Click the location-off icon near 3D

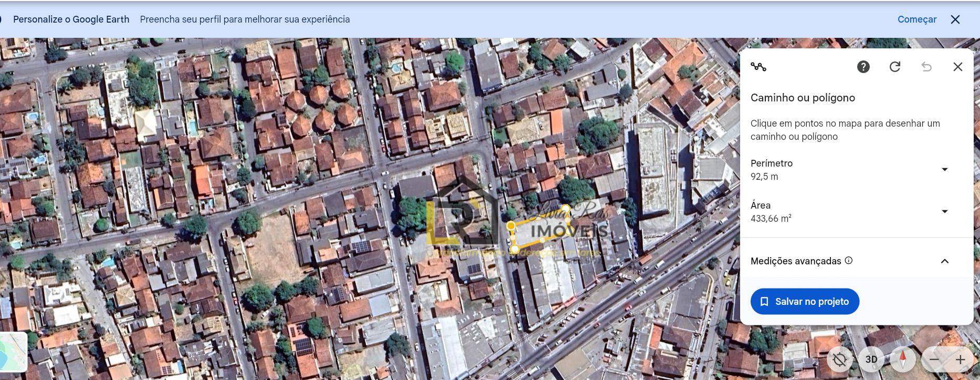[x=840, y=360]
